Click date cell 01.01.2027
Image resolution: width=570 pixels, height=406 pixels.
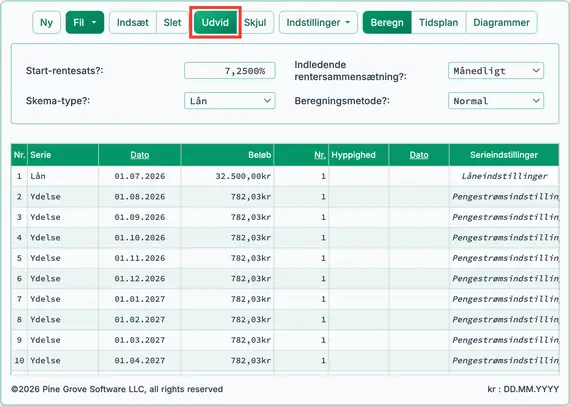click(140, 299)
